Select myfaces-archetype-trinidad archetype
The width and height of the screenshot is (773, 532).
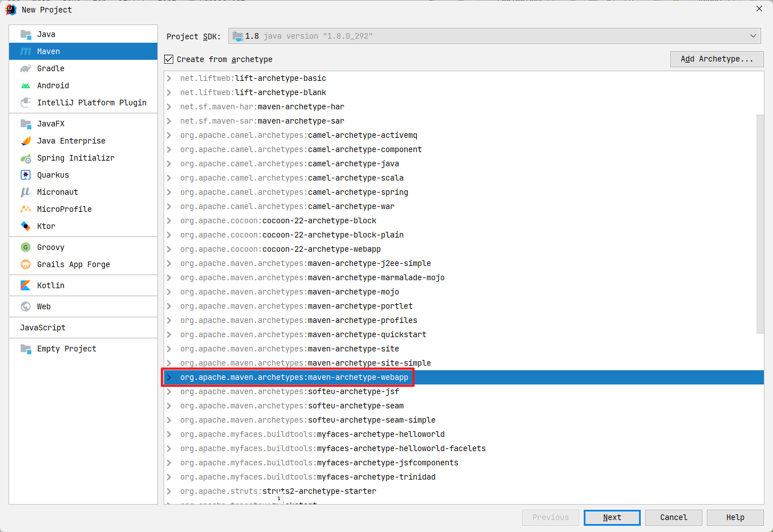(x=464, y=477)
